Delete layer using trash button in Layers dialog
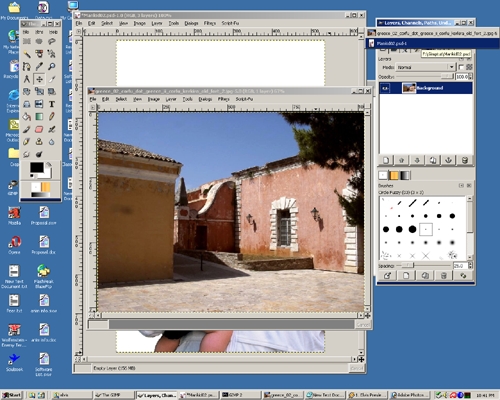The width and height of the screenshot is (500, 400). click(x=464, y=160)
